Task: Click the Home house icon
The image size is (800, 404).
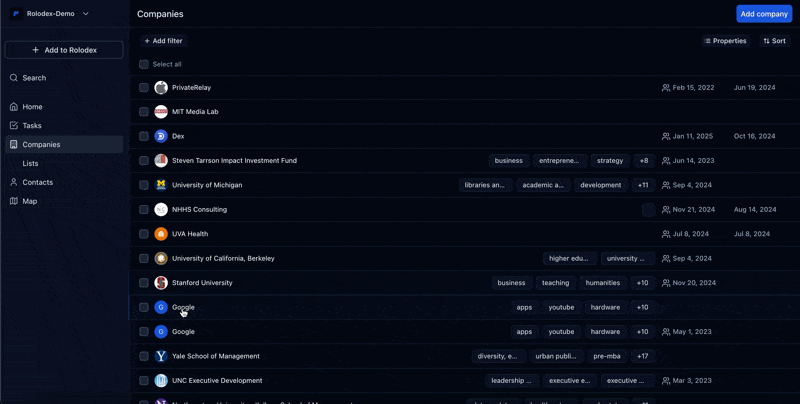Action: tap(14, 107)
